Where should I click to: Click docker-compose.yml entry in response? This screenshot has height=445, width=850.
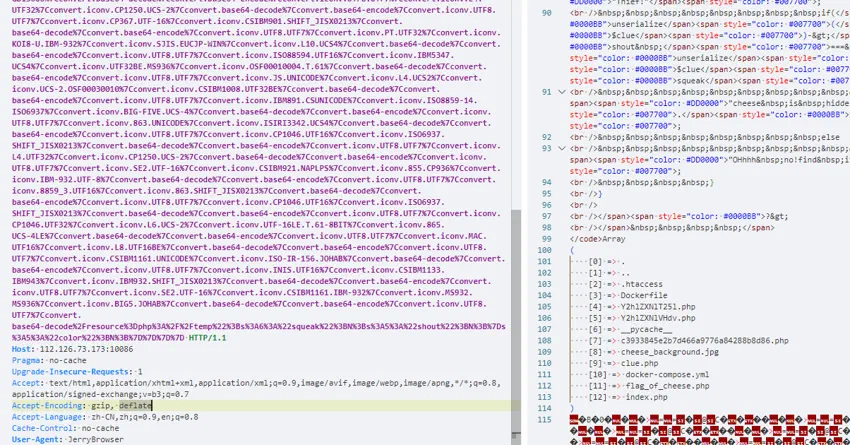pyautogui.click(x=667, y=375)
